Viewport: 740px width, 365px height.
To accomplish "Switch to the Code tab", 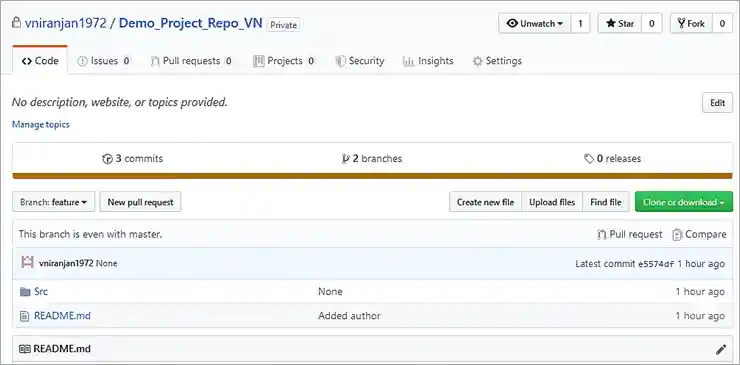I will click(x=40, y=60).
